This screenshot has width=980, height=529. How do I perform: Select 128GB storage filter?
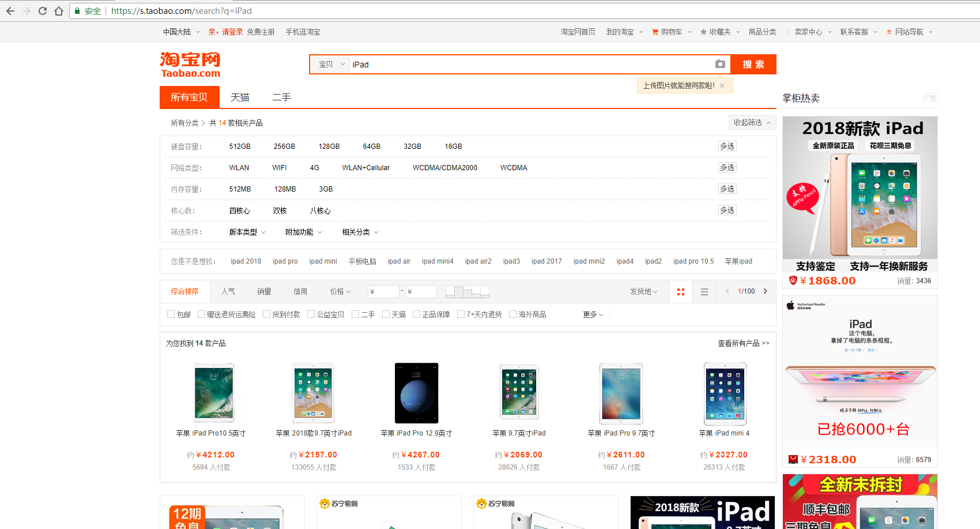point(329,147)
